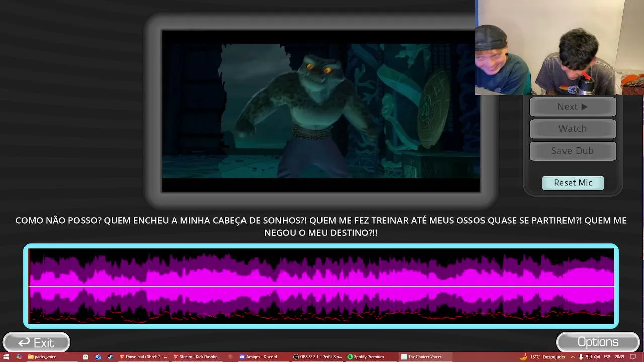Click the Next button

[573, 107]
